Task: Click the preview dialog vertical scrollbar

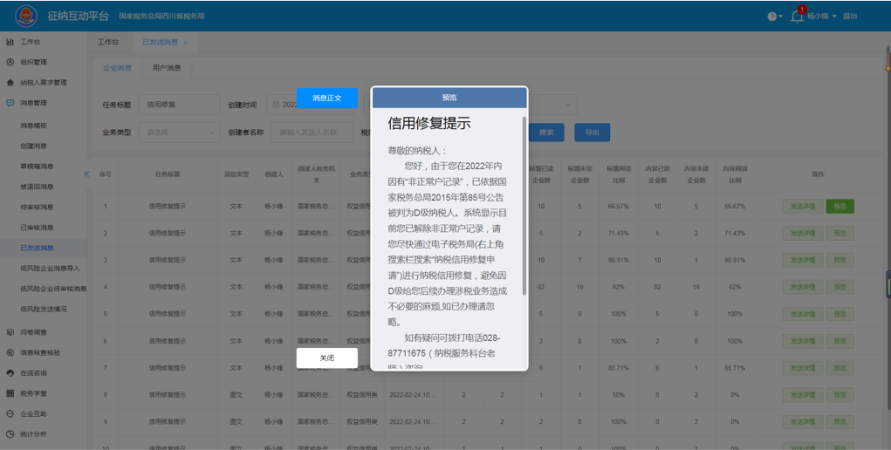Action: pyautogui.click(x=524, y=206)
